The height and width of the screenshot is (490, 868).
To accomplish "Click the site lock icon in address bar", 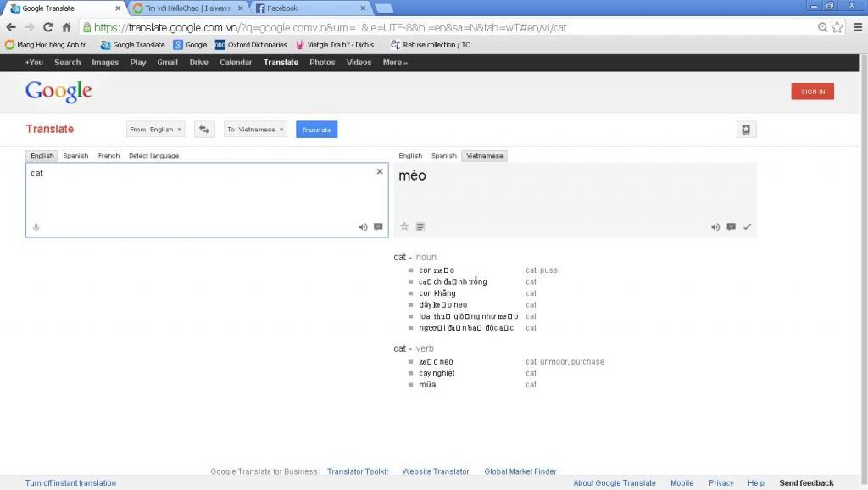I will [x=87, y=27].
